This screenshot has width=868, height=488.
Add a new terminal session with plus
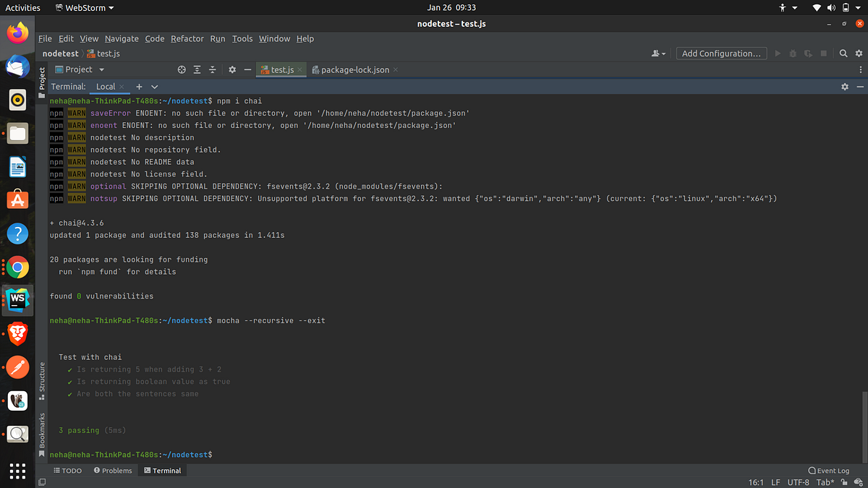tap(140, 87)
